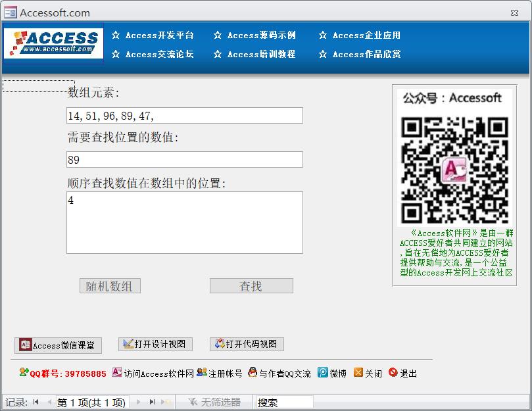Screen dimensions: 532x411
Task: Click 打开设计视图 button
Action: [155, 344]
